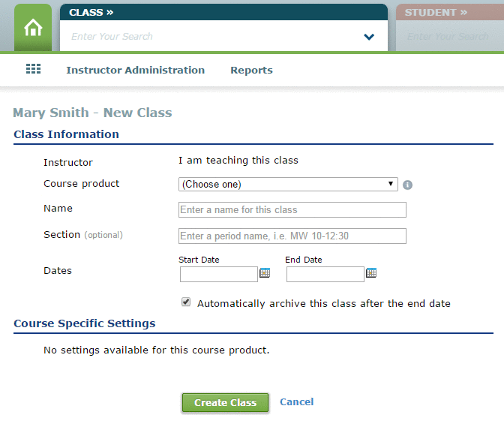Viewport: 504px width, 421px height.
Task: Open the Start Date calendar picker
Action: (x=265, y=272)
